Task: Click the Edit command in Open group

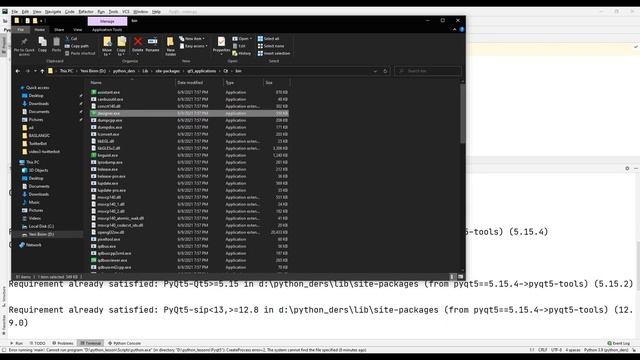Action: pyautogui.click(x=239, y=46)
